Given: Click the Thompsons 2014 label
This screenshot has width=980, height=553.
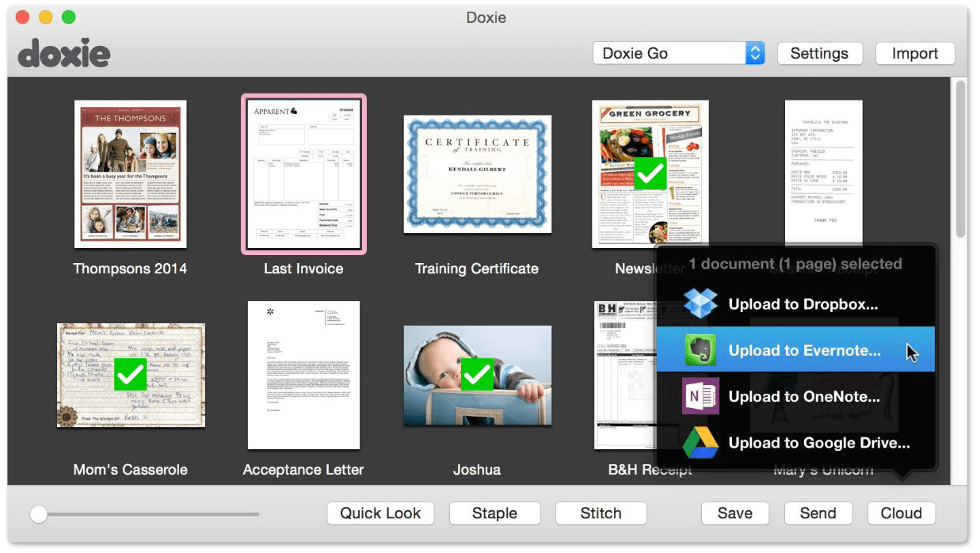Looking at the screenshot, I should (x=130, y=269).
